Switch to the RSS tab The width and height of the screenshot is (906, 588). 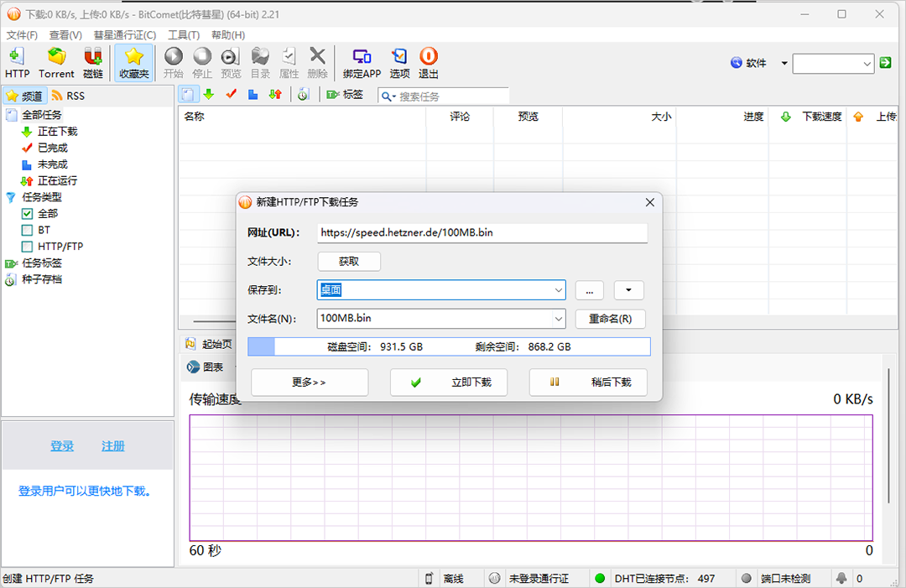(x=68, y=96)
